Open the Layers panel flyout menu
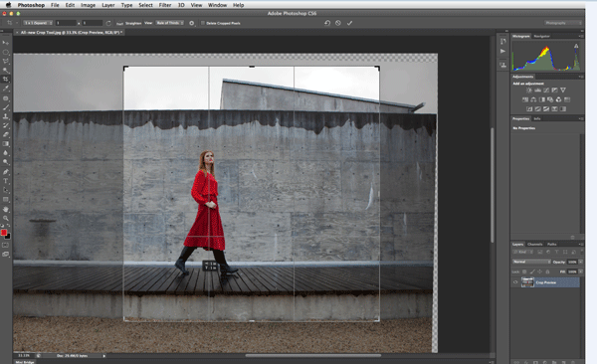597x364 pixels. (x=581, y=244)
